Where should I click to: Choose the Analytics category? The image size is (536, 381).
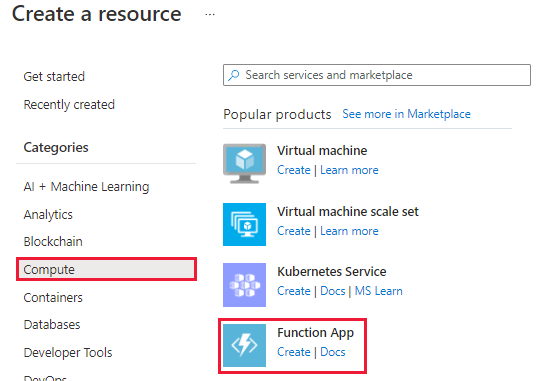[x=48, y=215]
